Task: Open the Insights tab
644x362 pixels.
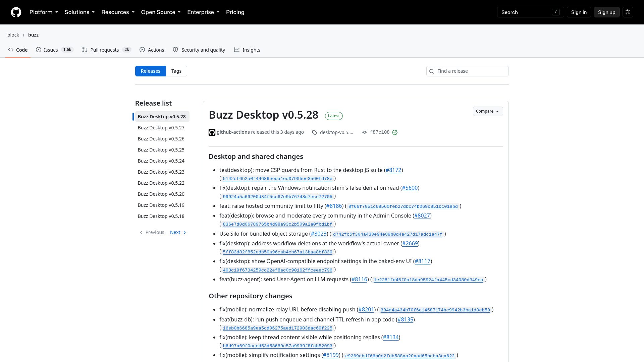Action: tap(247, 50)
